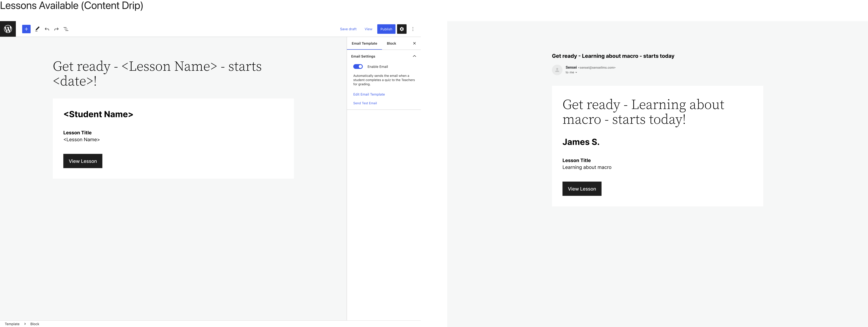
Task: Collapse the Email Settings section
Action: [414, 56]
